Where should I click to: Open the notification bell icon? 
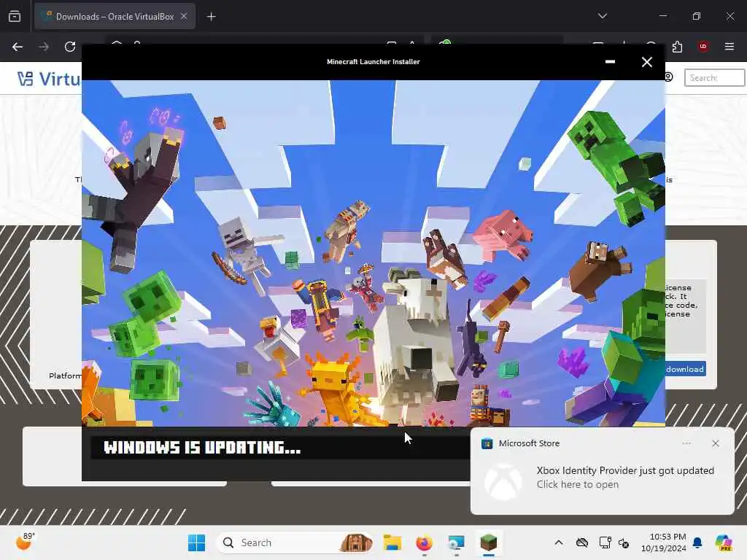tap(697, 542)
